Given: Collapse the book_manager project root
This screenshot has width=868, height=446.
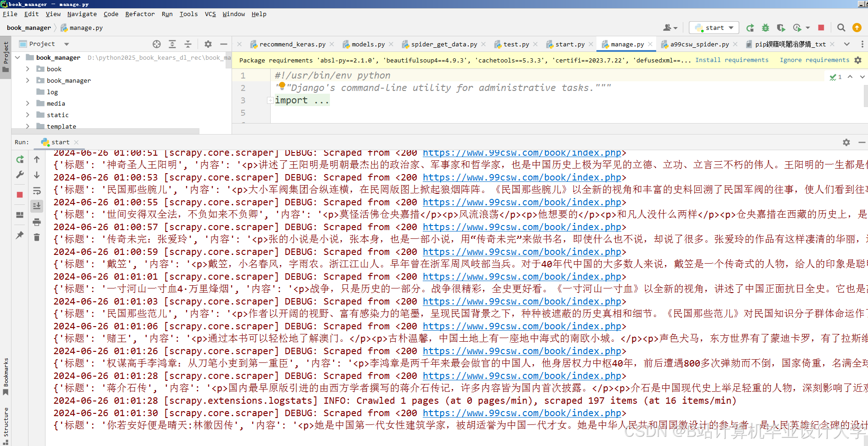Looking at the screenshot, I should tap(17, 57).
